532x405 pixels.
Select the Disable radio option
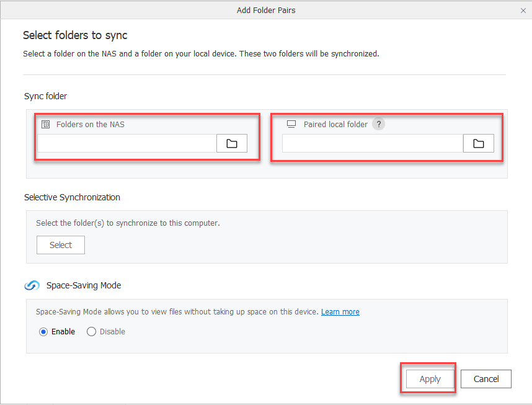point(92,332)
